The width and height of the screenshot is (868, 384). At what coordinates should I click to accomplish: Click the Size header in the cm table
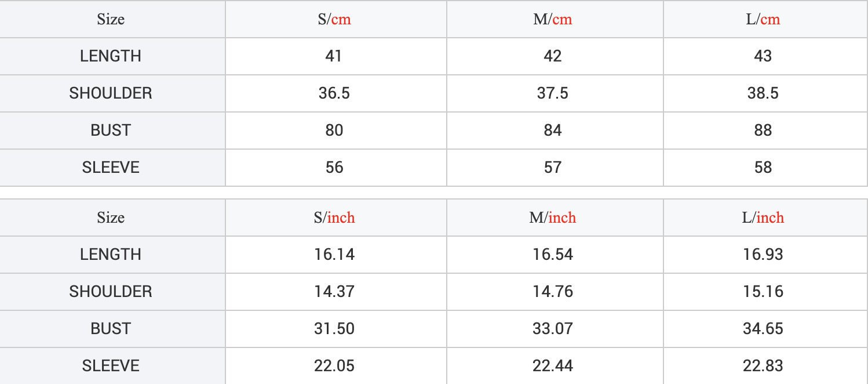click(x=111, y=19)
